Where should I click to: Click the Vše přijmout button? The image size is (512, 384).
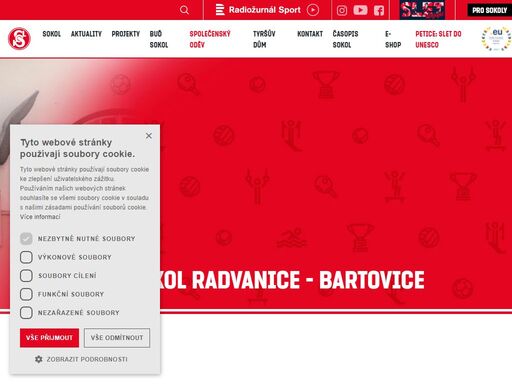(49, 338)
